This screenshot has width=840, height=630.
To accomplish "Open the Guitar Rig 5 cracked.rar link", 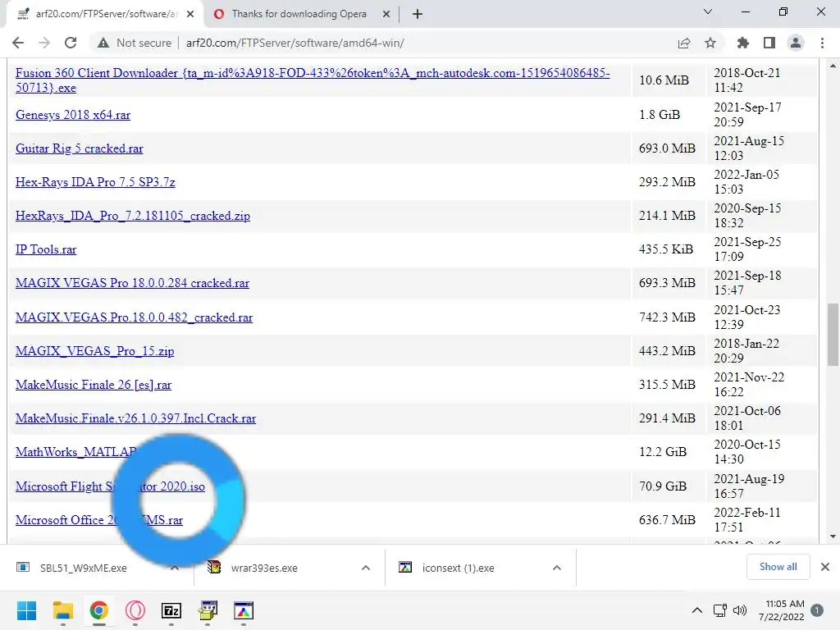I will tap(80, 148).
